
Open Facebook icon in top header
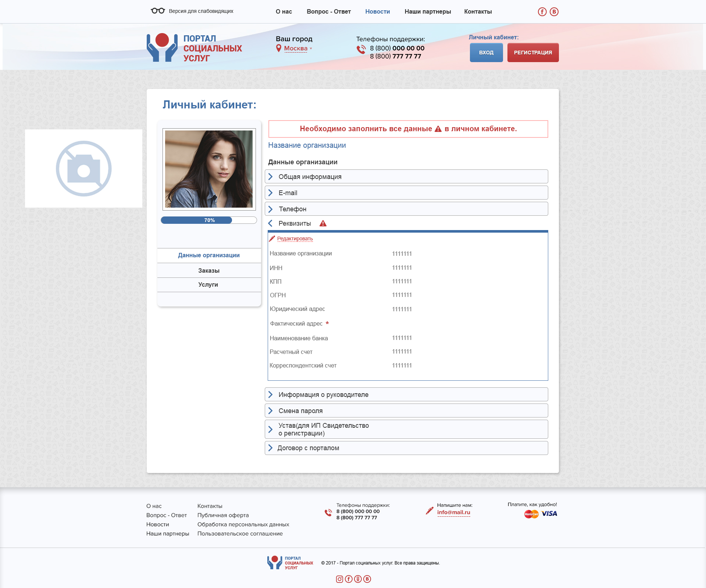pyautogui.click(x=542, y=12)
